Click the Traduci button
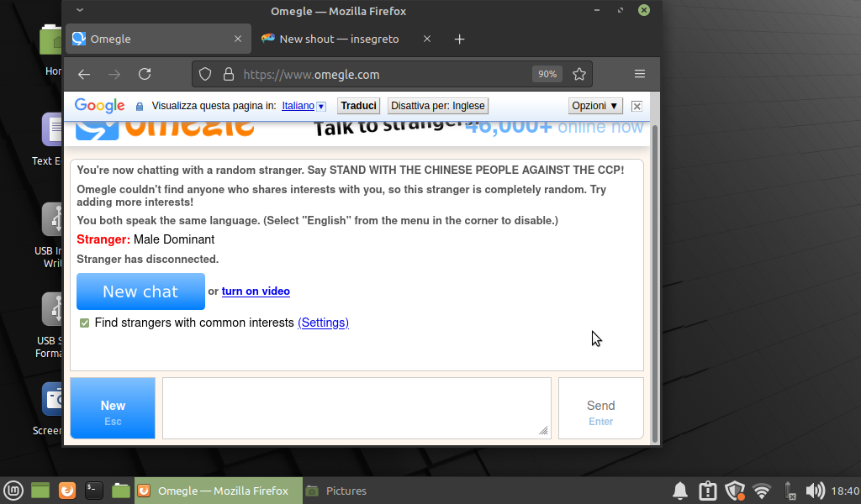 (358, 106)
